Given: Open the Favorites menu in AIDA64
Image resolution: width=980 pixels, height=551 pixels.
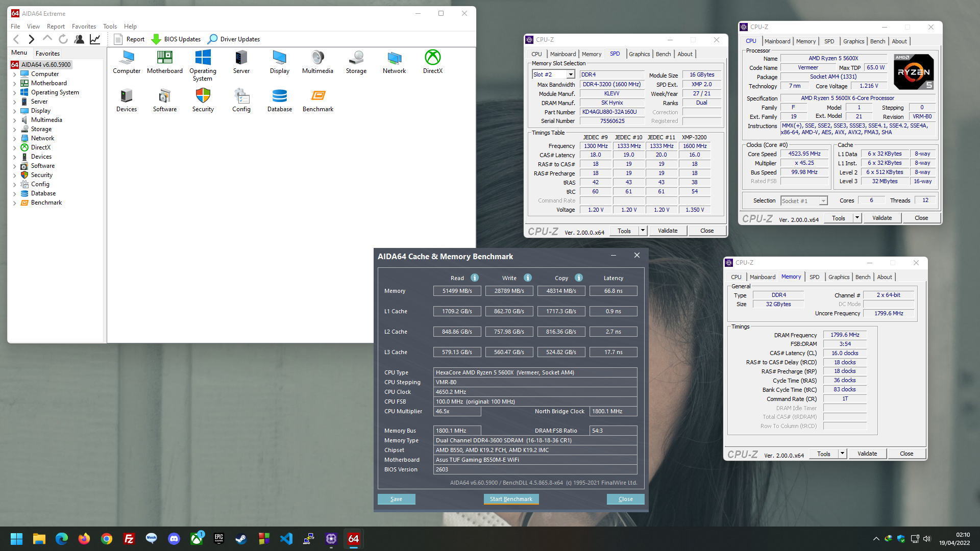Looking at the screenshot, I should click(84, 27).
